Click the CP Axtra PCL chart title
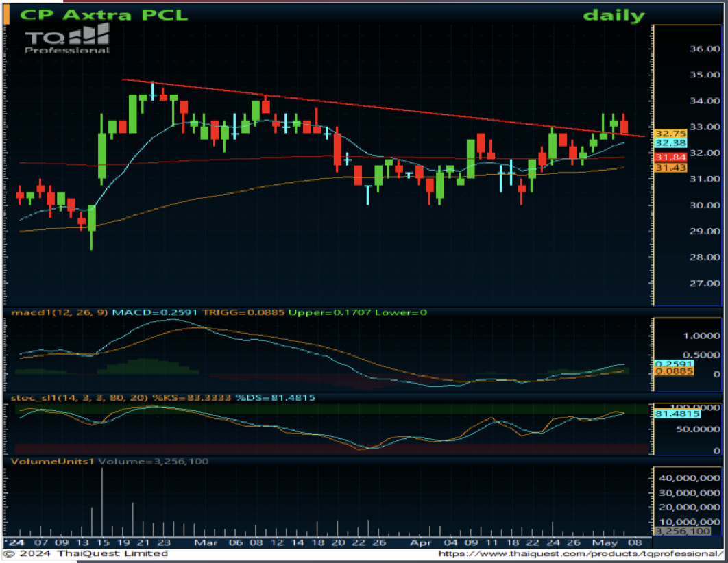Image resolution: width=728 pixels, height=563 pixels. (104, 14)
